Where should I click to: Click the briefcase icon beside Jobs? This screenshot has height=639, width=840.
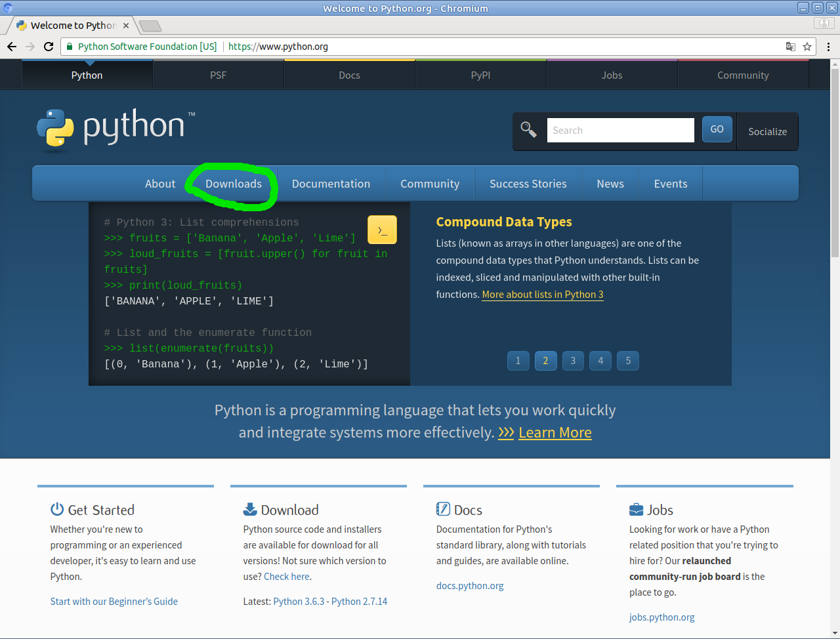(636, 508)
